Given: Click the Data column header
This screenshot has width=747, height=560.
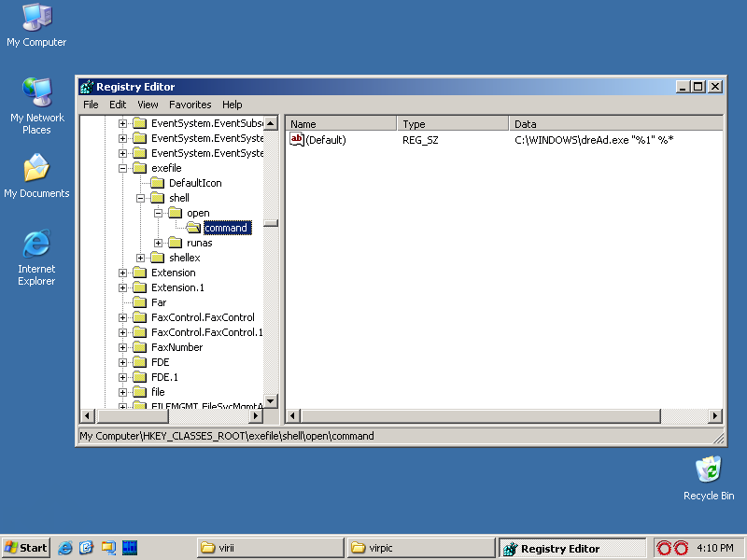Looking at the screenshot, I should pos(616,124).
